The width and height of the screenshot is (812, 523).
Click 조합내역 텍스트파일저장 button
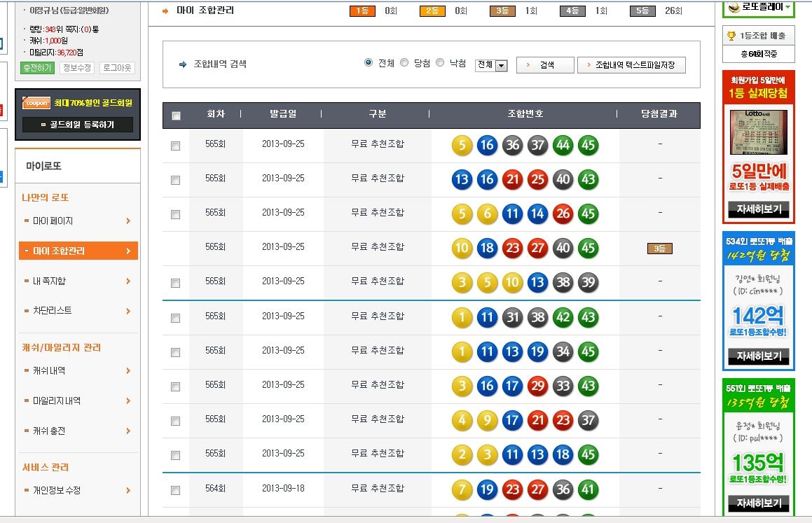coord(631,65)
